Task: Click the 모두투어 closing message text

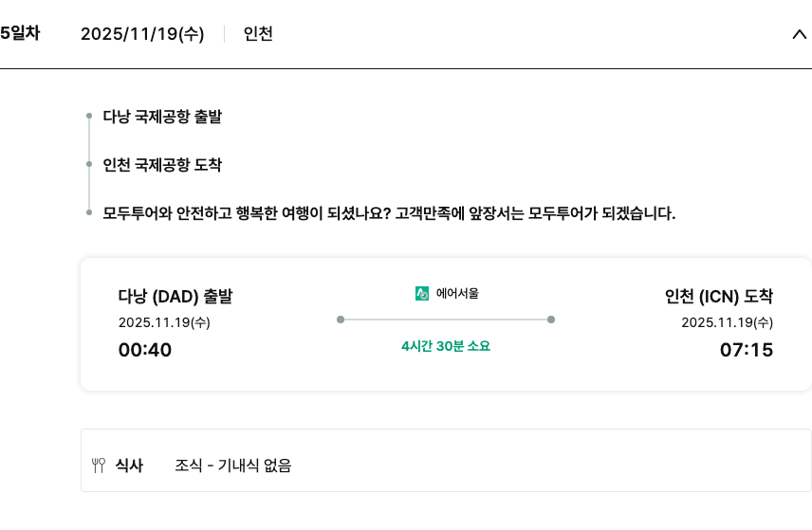Action: pyautogui.click(x=389, y=213)
